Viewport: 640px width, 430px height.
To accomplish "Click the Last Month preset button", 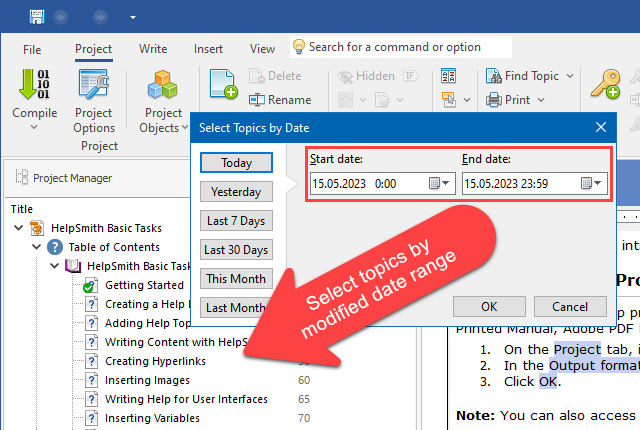I will click(x=235, y=308).
